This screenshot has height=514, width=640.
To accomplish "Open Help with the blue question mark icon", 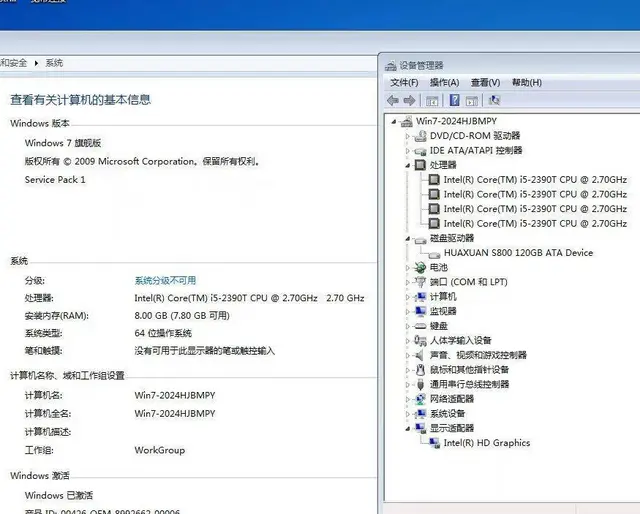I will point(454,100).
